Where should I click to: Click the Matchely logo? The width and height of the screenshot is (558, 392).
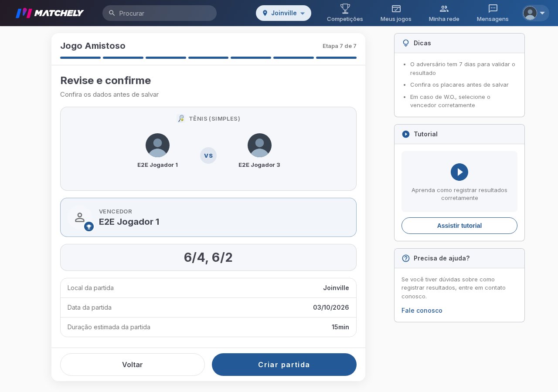coord(50,13)
